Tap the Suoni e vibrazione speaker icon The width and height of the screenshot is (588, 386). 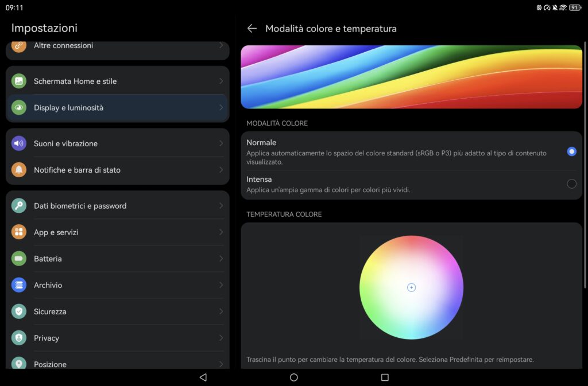point(19,143)
